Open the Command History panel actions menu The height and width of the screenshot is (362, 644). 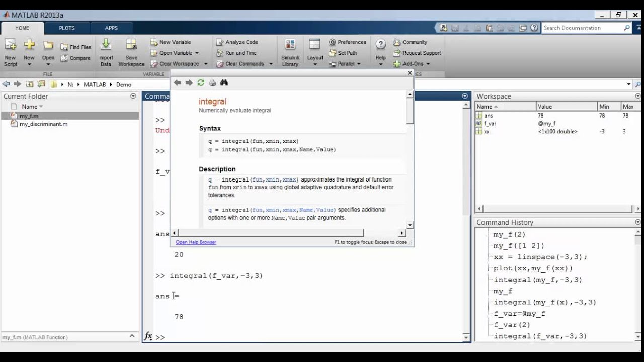coord(638,222)
